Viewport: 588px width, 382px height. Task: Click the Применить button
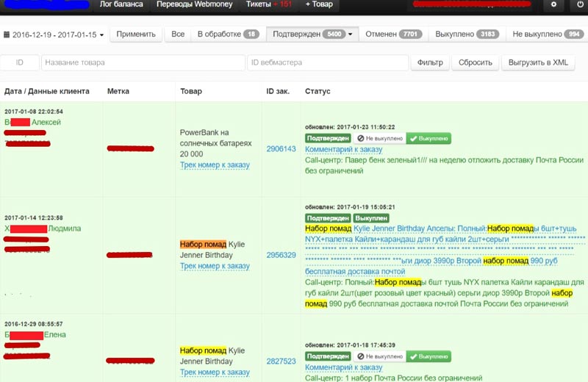136,34
